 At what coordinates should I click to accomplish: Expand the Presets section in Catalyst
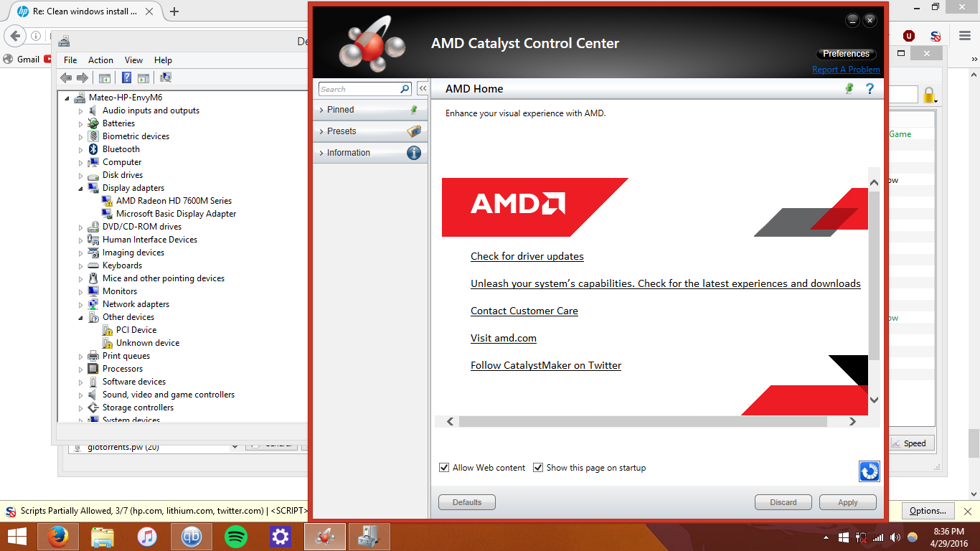point(370,131)
